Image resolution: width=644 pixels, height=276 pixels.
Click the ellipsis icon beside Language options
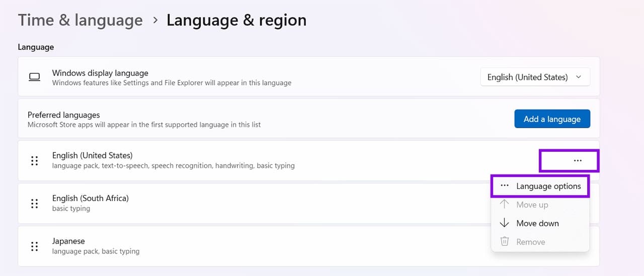[505, 186]
